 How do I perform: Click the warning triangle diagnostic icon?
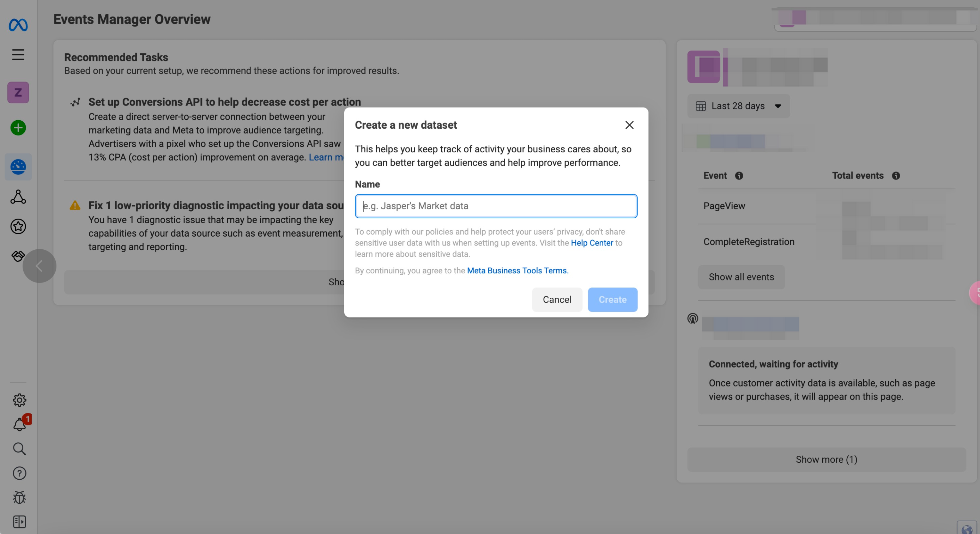coord(75,205)
